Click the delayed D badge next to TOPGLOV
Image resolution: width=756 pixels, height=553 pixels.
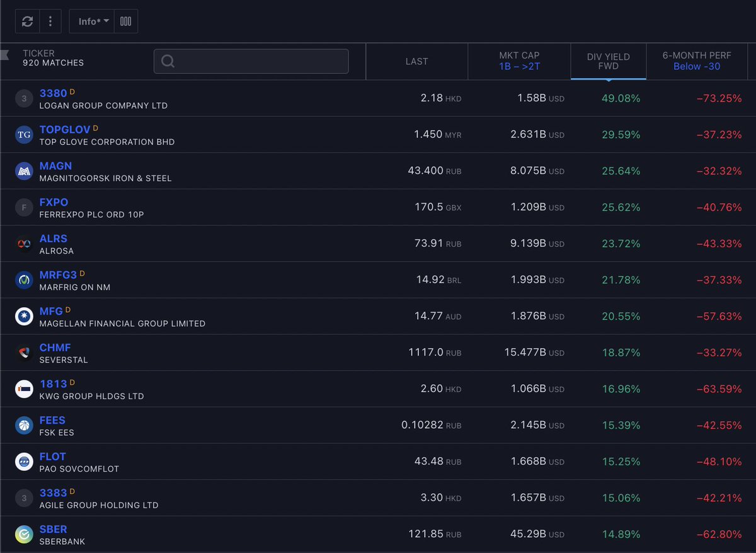(96, 128)
